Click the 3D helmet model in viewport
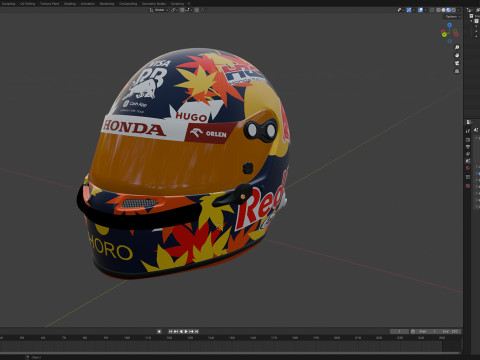The height and width of the screenshot is (360, 480). coord(183,163)
